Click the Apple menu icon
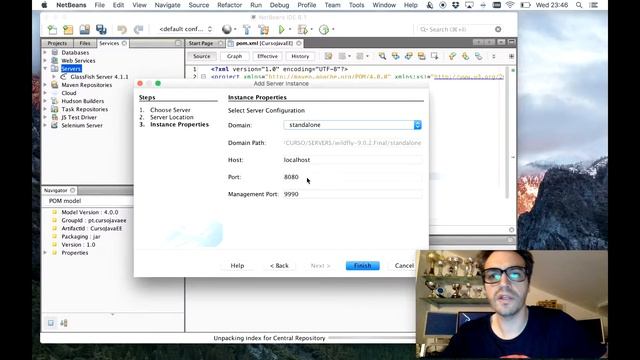The height and width of the screenshot is (360, 640). (44, 5)
